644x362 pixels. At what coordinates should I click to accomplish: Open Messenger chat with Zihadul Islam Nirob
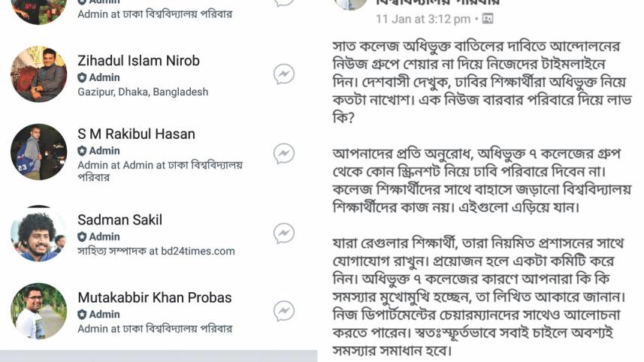click(283, 74)
